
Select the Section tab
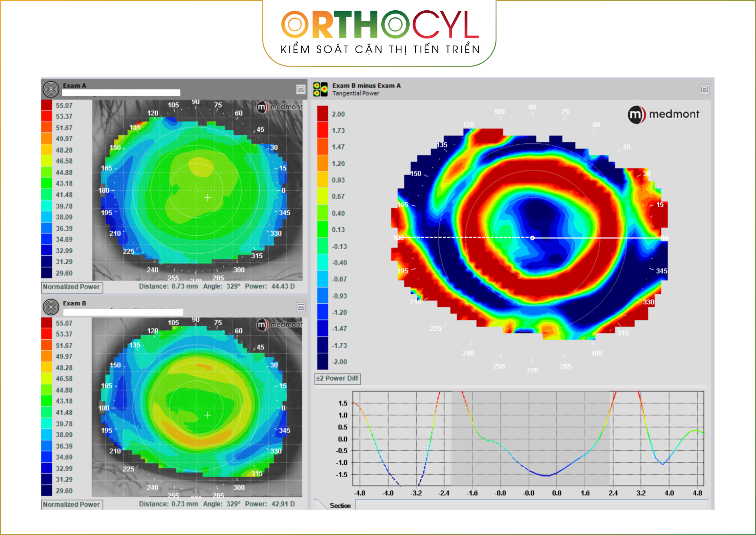pyautogui.click(x=340, y=506)
